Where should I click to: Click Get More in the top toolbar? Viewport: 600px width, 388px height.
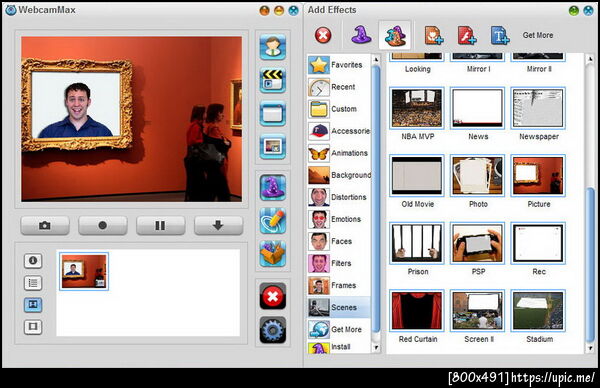click(538, 35)
